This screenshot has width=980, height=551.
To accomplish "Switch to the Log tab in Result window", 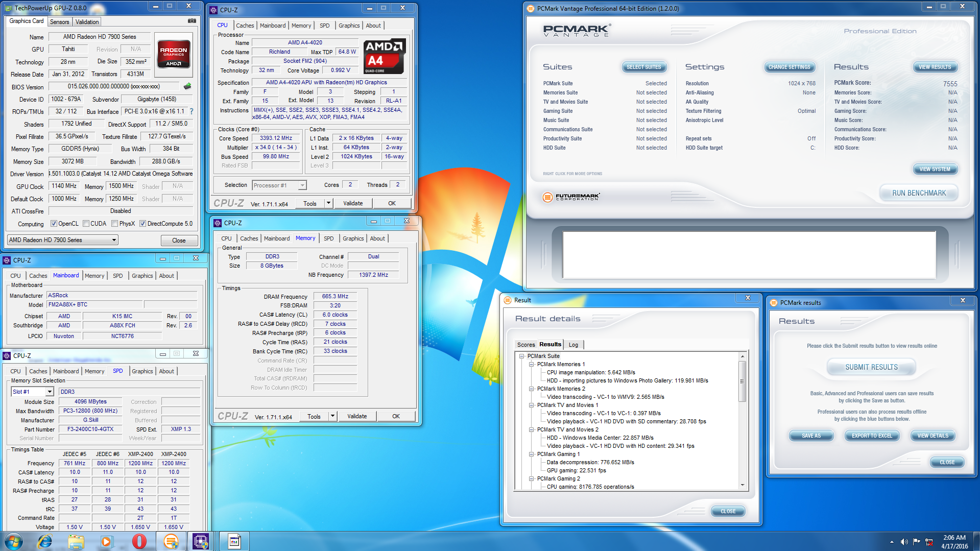I will (x=573, y=345).
